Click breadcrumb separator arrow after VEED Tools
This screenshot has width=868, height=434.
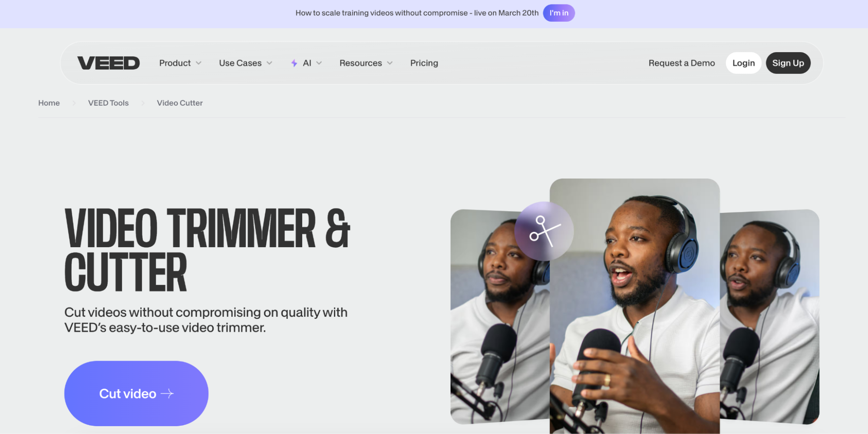pyautogui.click(x=143, y=103)
